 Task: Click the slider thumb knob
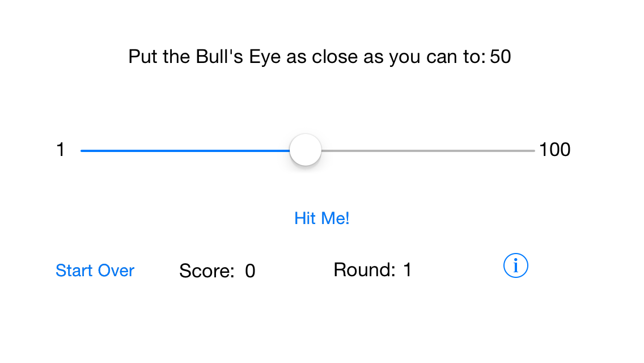point(305,150)
